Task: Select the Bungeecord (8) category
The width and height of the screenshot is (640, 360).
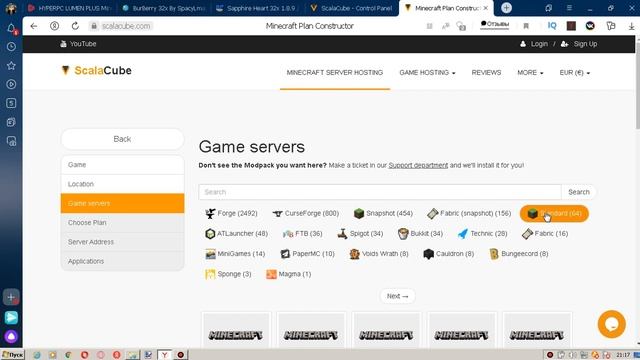Action: pos(519,253)
